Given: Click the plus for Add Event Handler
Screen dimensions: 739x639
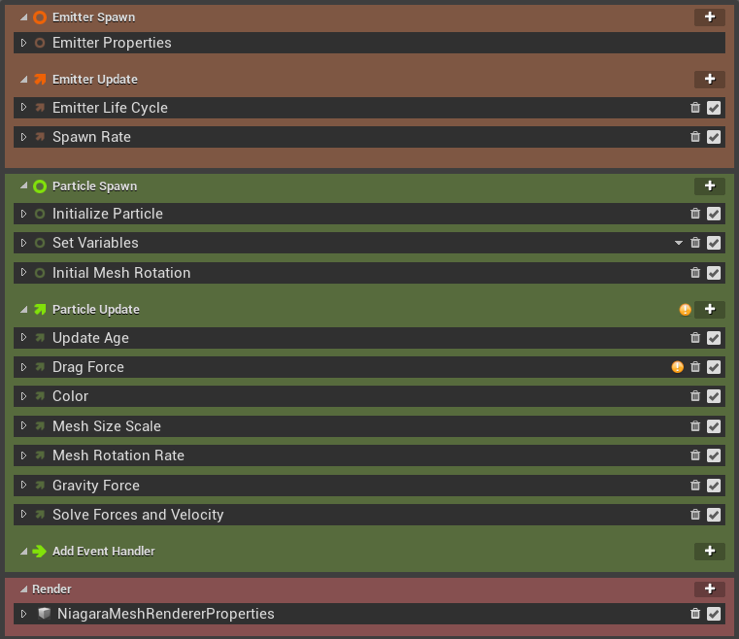Looking at the screenshot, I should point(709,551).
